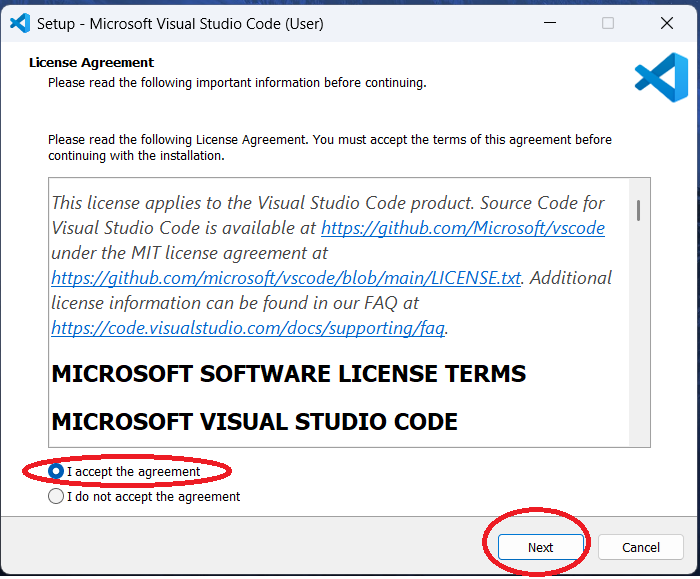The width and height of the screenshot is (700, 579).
Task: Click the "MICROSOFT SOFTWARE LICENSE TERMS" heading
Action: [288, 374]
